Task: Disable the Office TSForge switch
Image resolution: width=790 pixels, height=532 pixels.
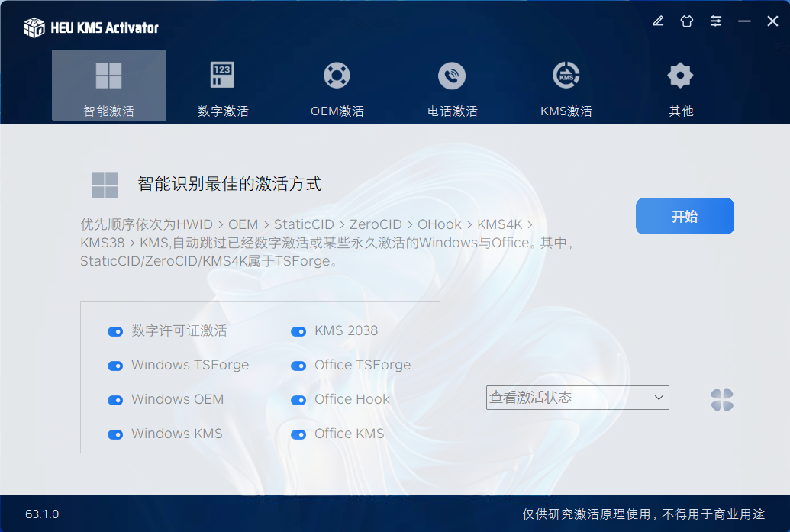Action: click(x=298, y=366)
